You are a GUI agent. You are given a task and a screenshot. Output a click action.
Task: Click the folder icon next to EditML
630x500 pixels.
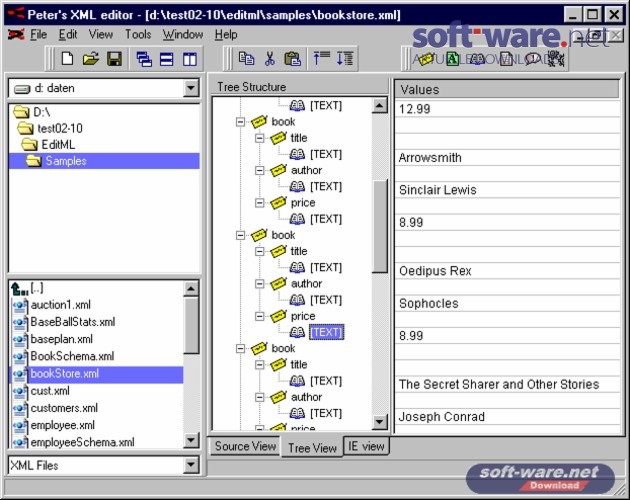(30, 144)
